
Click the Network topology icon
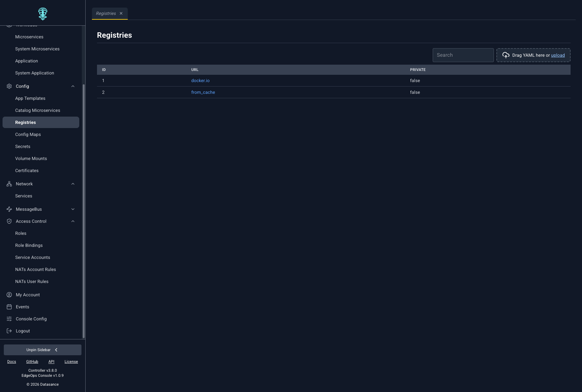pos(9,184)
